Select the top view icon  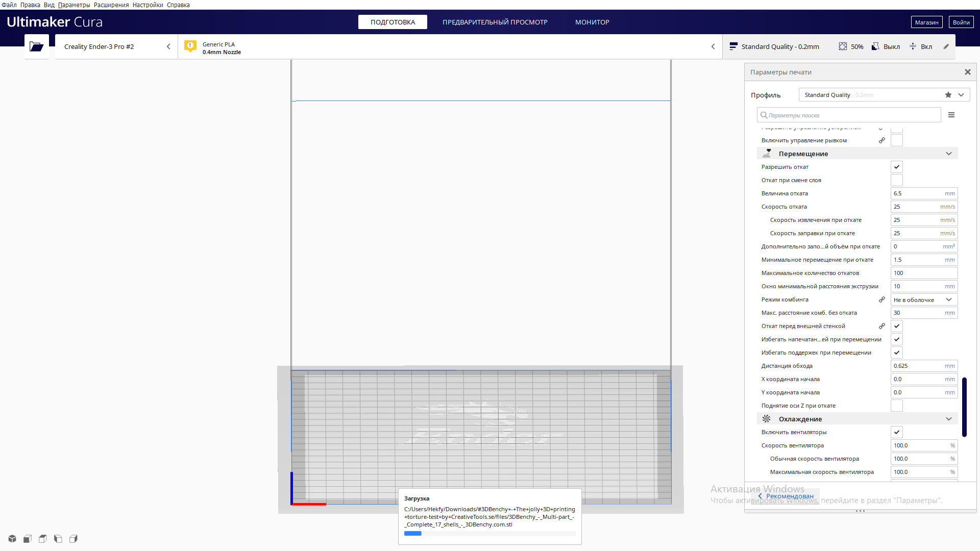pos(43,539)
